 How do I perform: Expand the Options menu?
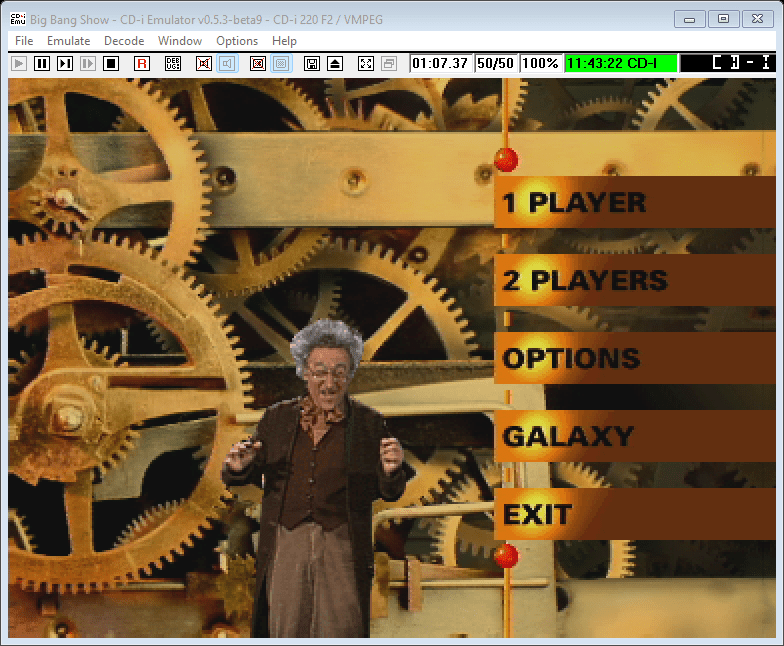[237, 41]
